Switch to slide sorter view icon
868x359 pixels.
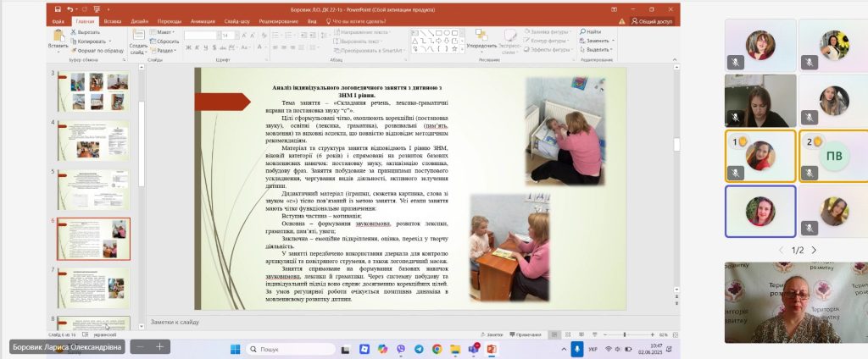tap(568, 334)
